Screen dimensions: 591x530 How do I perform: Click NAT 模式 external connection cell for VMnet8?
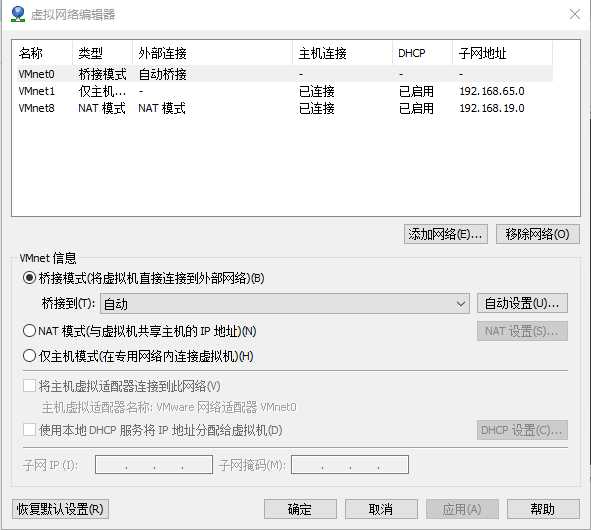pyautogui.click(x=162, y=109)
